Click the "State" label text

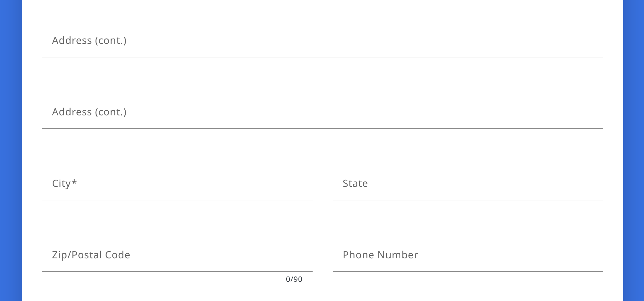pyautogui.click(x=355, y=183)
